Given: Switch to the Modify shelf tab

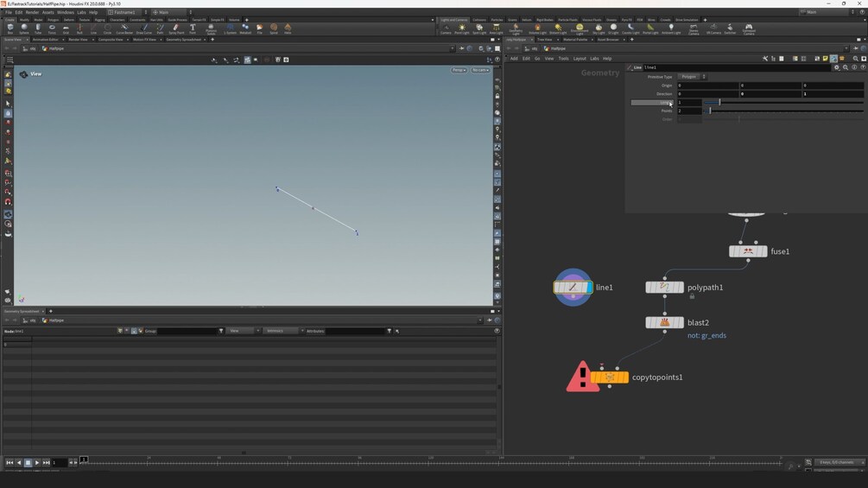Looking at the screenshot, I should click(24, 20).
